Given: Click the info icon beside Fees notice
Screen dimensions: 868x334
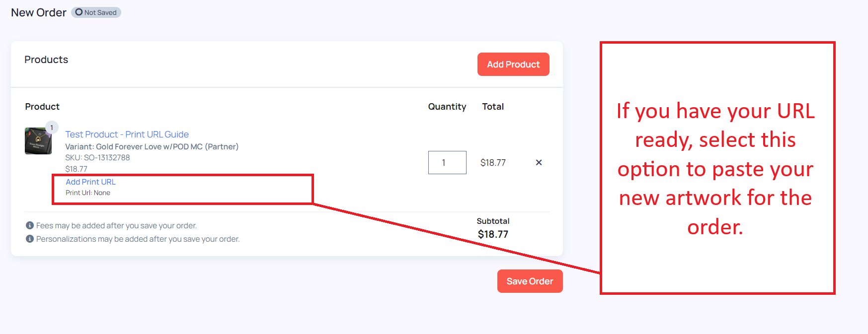Looking at the screenshot, I should click(30, 225).
